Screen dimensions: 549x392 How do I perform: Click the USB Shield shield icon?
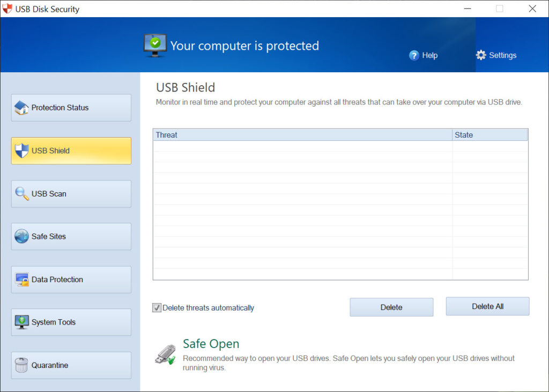(21, 150)
